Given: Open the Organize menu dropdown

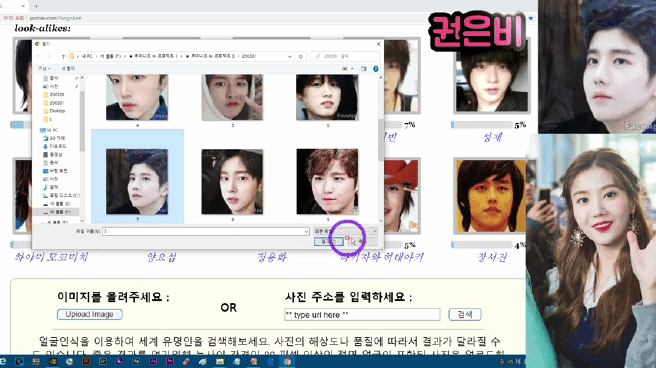Looking at the screenshot, I should click(x=44, y=68).
